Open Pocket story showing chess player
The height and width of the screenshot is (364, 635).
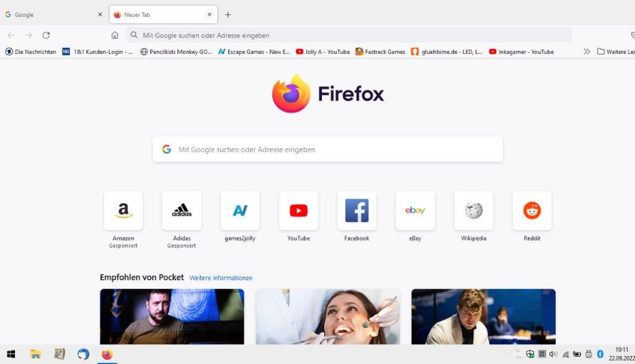(484, 317)
